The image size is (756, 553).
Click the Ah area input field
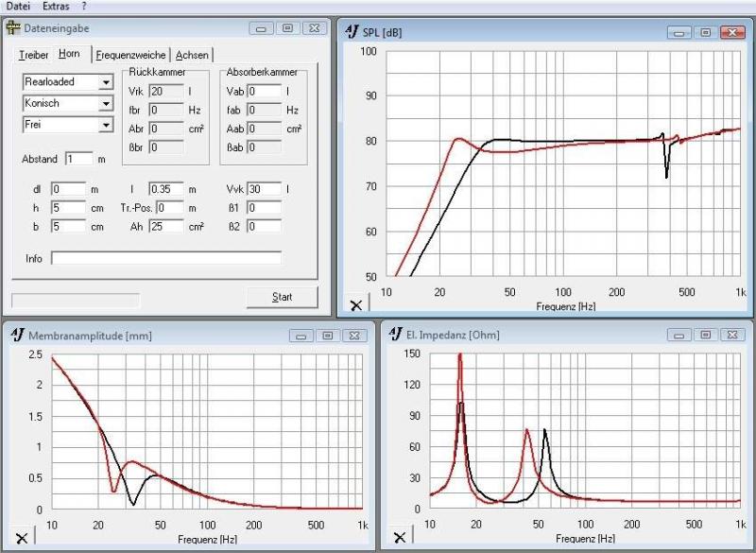pos(166,226)
